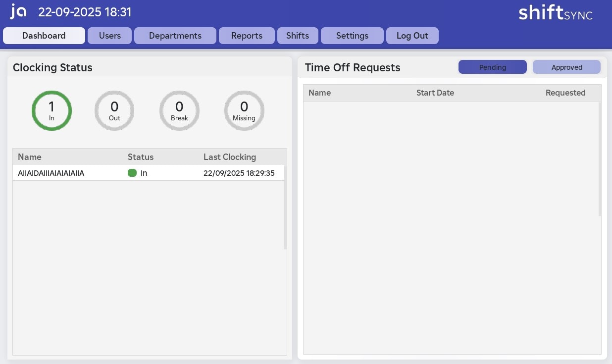Viewport: 612px width, 364px height.
Task: Click the 22/09/2025 18:29:35 clocking time
Action: coord(239,173)
